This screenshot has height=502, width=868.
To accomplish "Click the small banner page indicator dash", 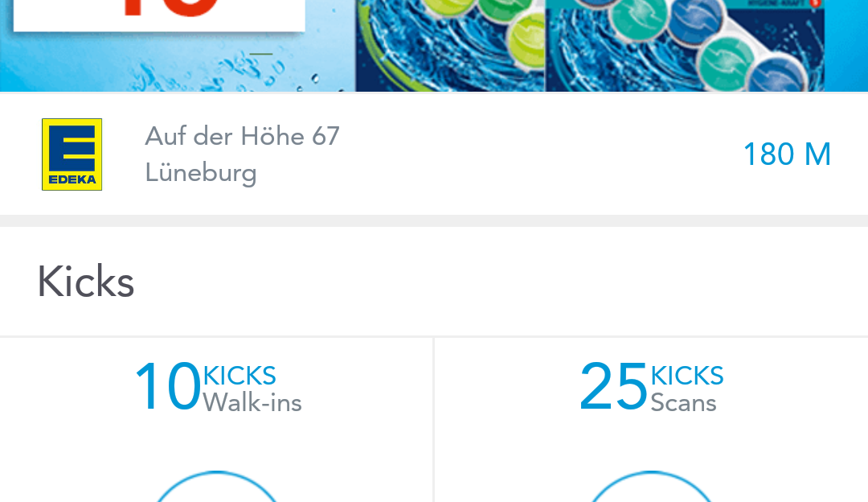I will pyautogui.click(x=261, y=54).
